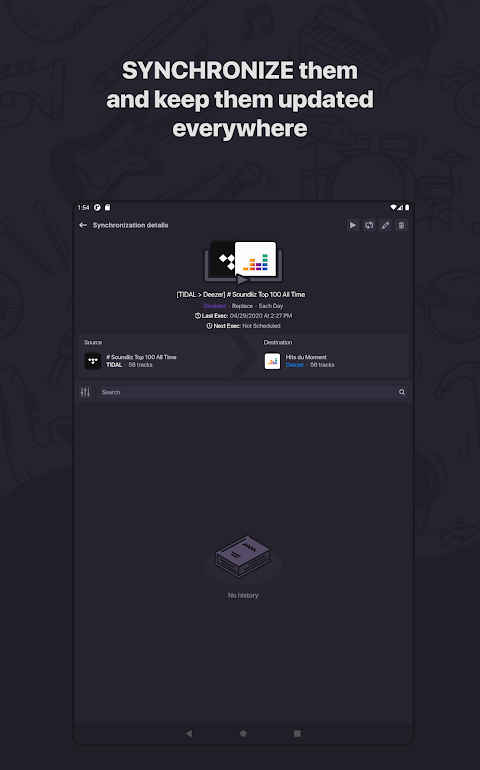The height and width of the screenshot is (770, 480).
Task: Open the TIDAL and Deezer sync artwork
Action: point(243,262)
